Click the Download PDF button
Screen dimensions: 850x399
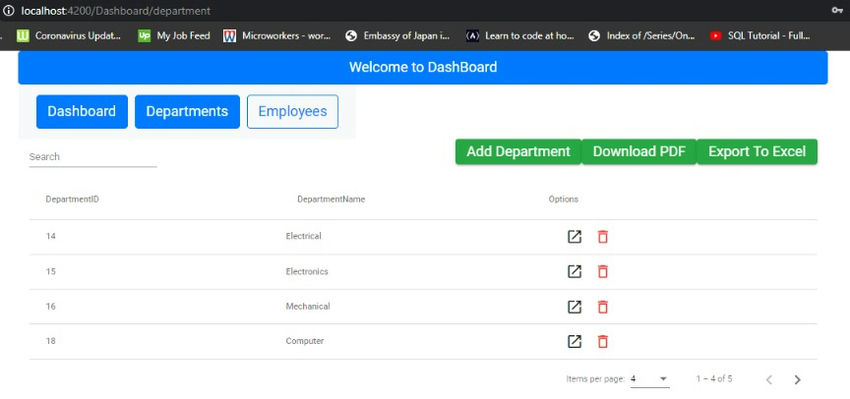coord(639,152)
